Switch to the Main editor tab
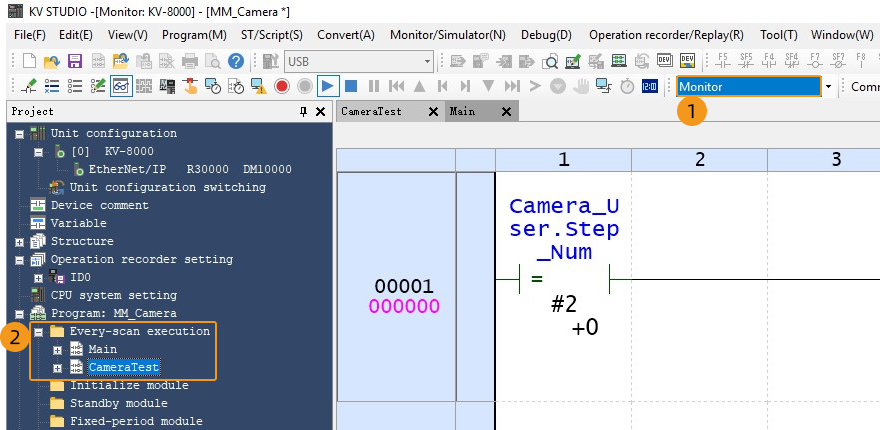This screenshot has height=430, width=880. pyautogui.click(x=463, y=112)
